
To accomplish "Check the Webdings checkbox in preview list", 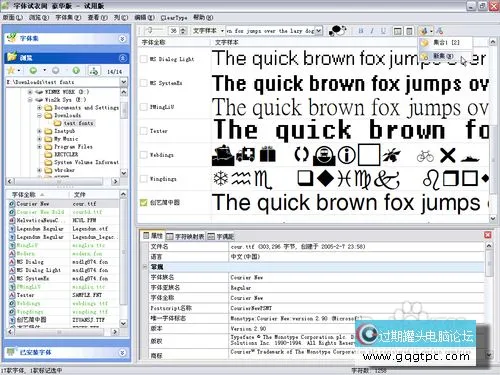I will tap(144, 155).
